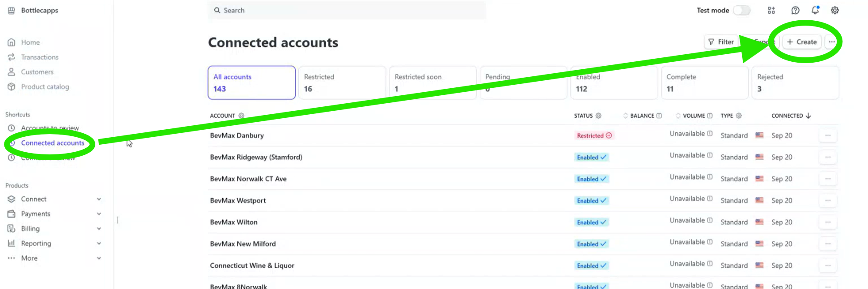Click the US flag in BevMax Westport row

coord(759,200)
